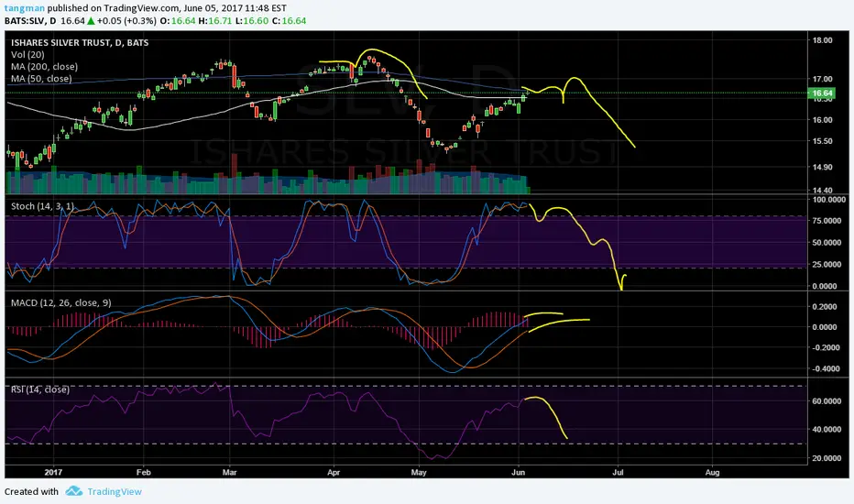Click the -0.4000 MACD axis label
Viewport: 854px width, 504px height.
(x=825, y=369)
